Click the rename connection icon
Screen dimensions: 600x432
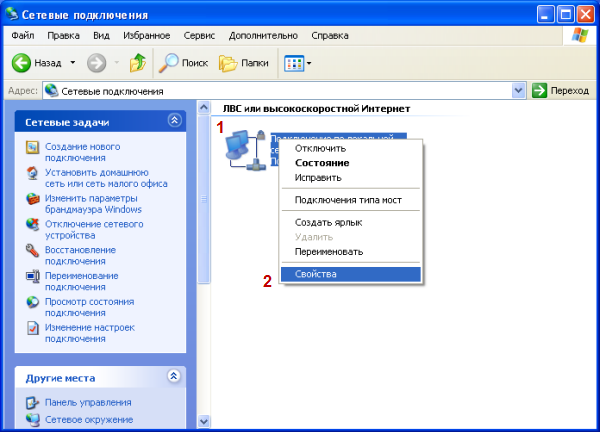(32, 276)
